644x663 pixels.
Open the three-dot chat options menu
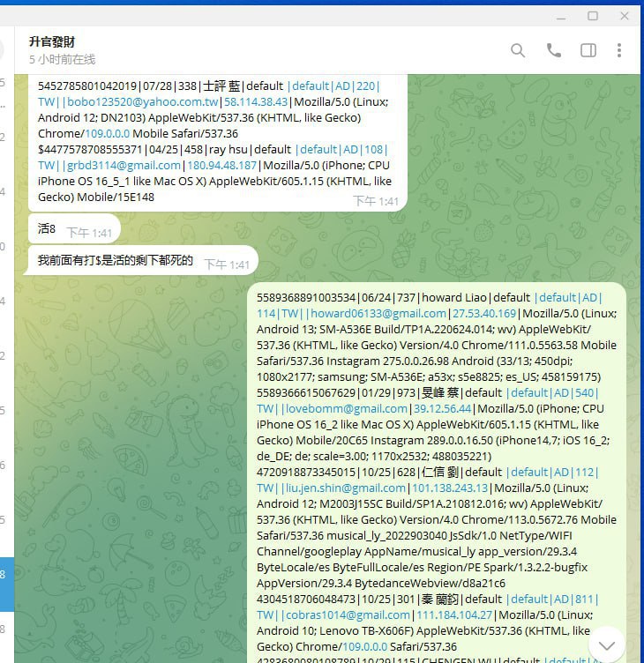pyautogui.click(x=619, y=50)
